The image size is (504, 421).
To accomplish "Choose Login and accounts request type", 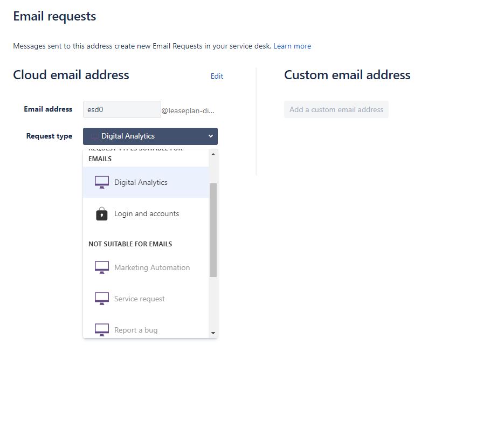I will pos(146,213).
